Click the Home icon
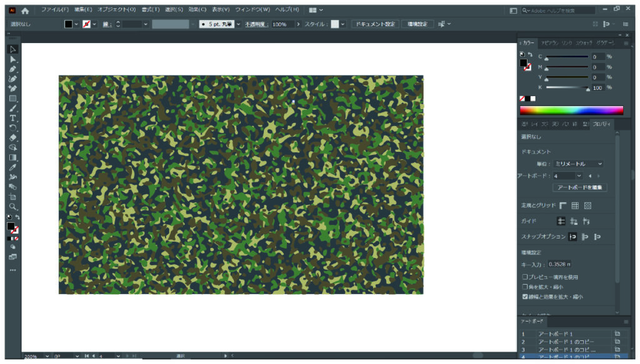Viewport: 640px width, 364px height. pyautogui.click(x=25, y=11)
